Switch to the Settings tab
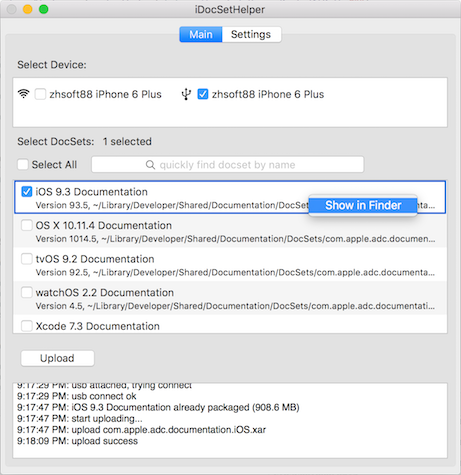This screenshot has height=475, width=461. click(x=251, y=34)
